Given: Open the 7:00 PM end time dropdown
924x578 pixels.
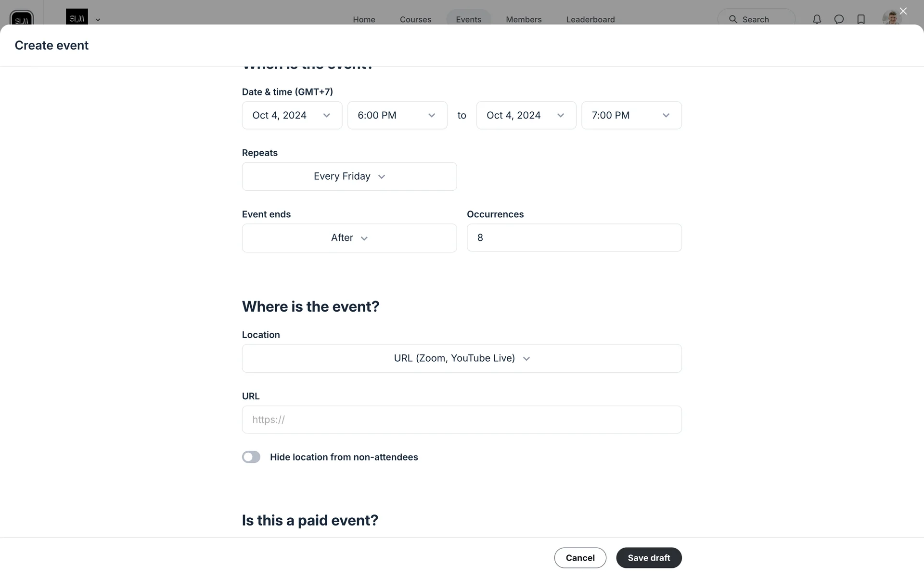Looking at the screenshot, I should [x=631, y=116].
